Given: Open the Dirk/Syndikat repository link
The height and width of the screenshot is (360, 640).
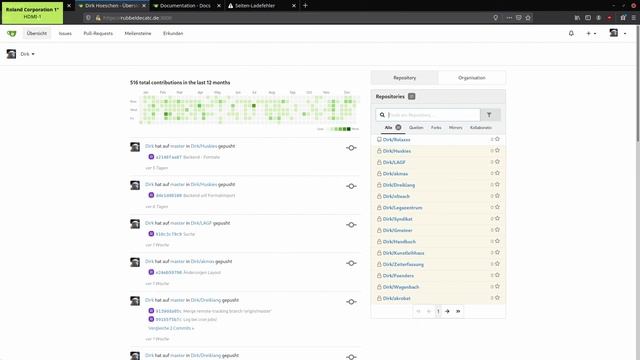Looking at the screenshot, I should click(397, 219).
